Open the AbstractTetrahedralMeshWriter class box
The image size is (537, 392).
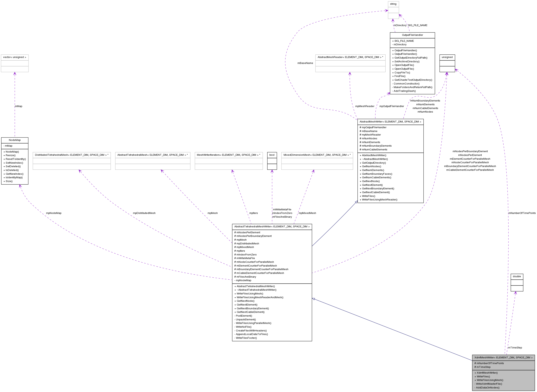[x=272, y=226]
